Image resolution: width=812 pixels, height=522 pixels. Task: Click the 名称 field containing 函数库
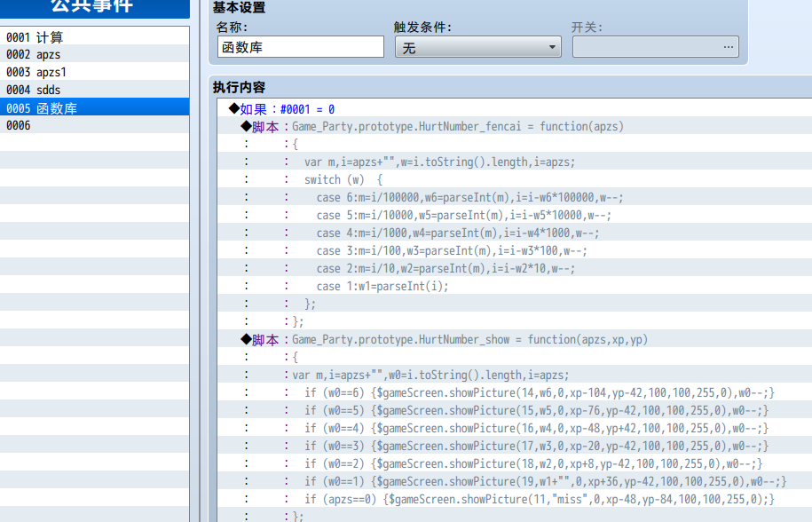(x=300, y=47)
